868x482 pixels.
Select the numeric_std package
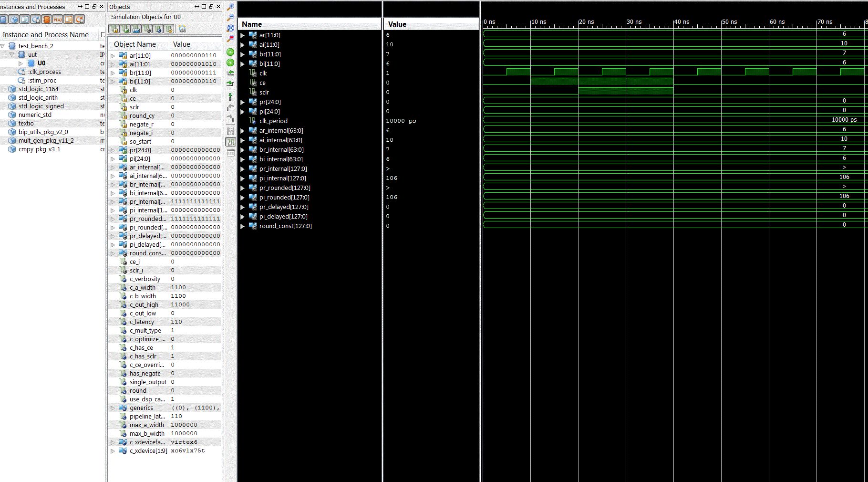(x=35, y=115)
